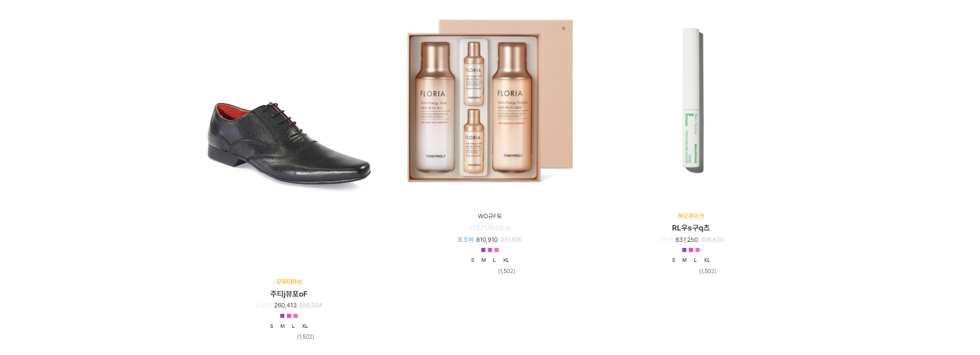The width and height of the screenshot is (980, 355).
Task: Open the black leather shoe product image
Action: pos(289,140)
